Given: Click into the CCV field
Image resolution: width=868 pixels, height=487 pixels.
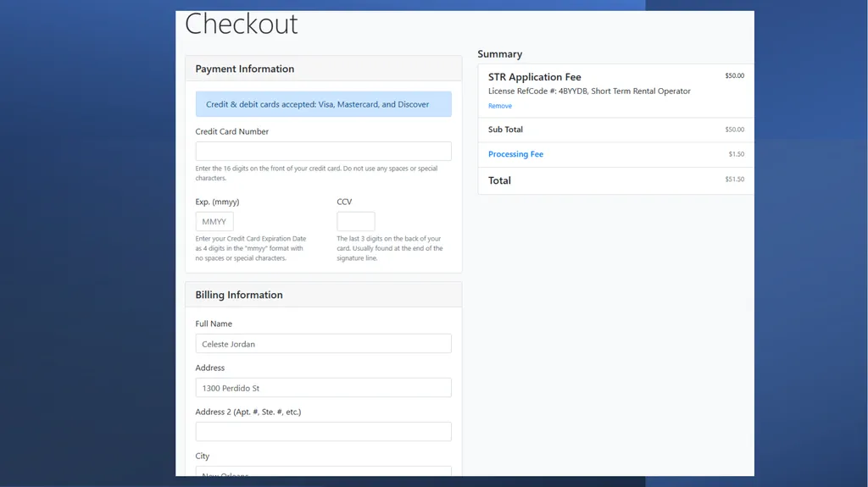Looking at the screenshot, I should pyautogui.click(x=356, y=221).
